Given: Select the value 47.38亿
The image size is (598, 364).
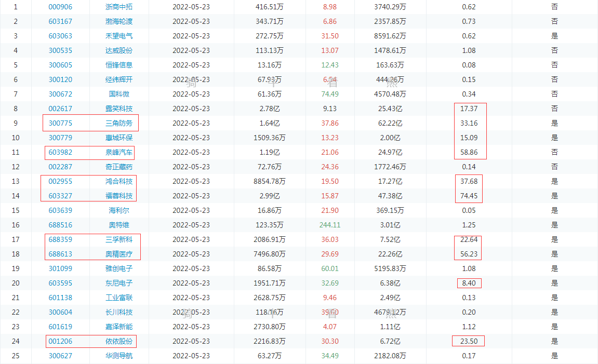Looking at the screenshot, I should (390, 196).
